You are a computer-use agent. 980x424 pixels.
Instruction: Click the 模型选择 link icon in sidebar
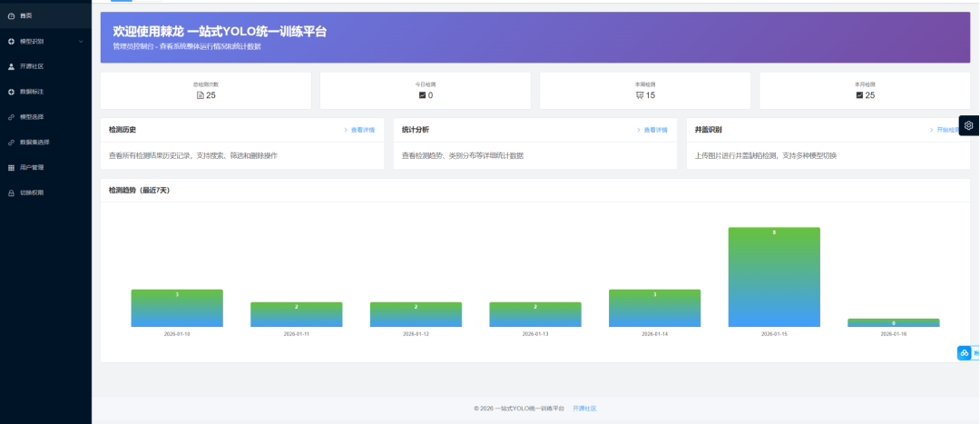click(11, 117)
